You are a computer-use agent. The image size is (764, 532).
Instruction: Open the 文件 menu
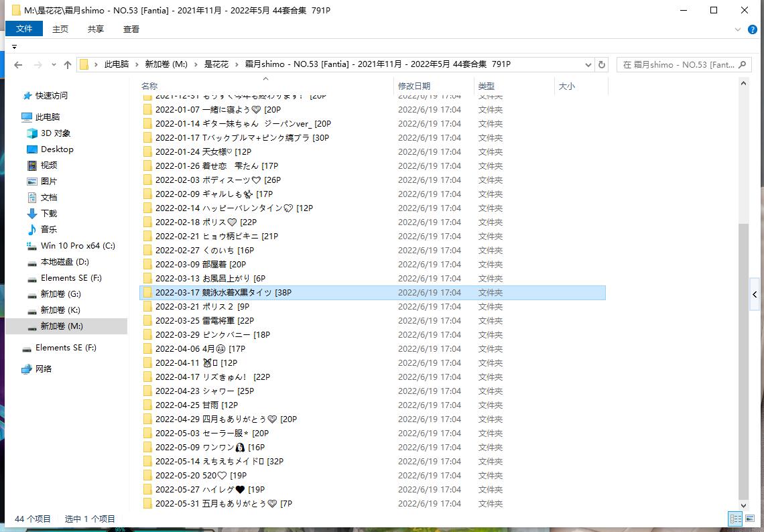click(x=24, y=29)
